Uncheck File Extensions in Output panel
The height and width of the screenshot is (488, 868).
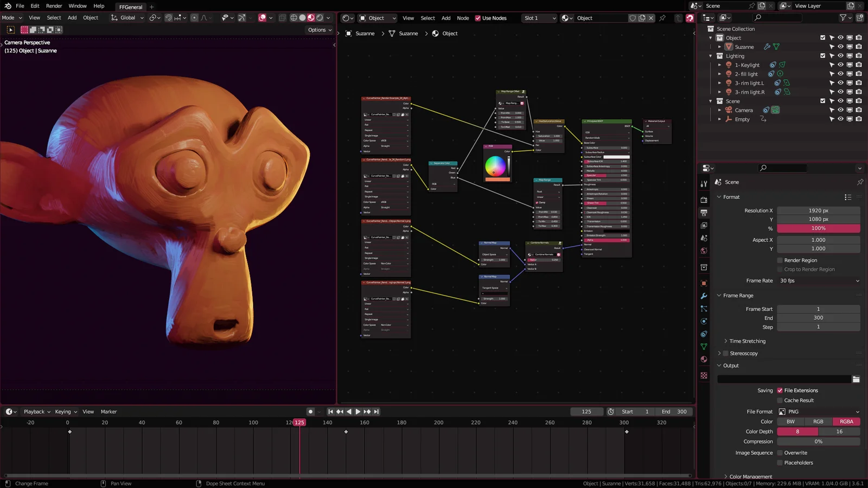[x=780, y=390]
